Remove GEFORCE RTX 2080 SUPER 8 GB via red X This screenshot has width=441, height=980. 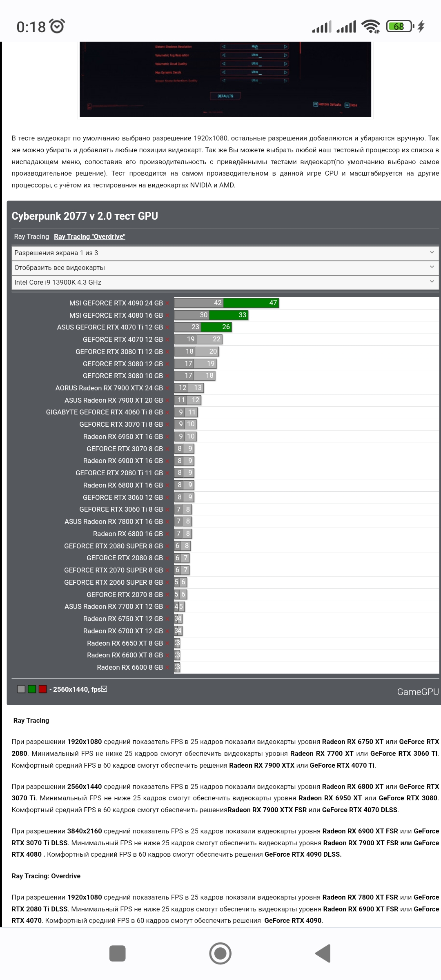[167, 546]
